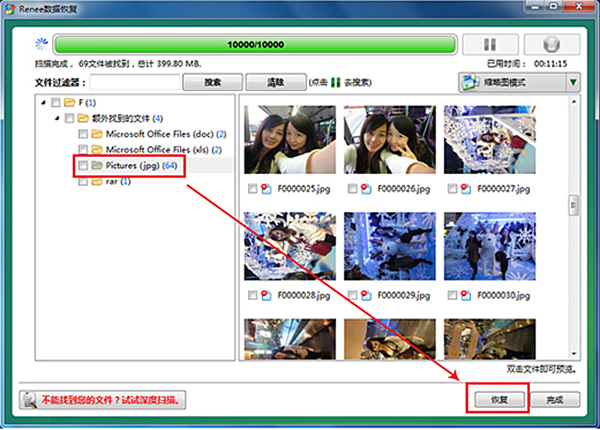The height and width of the screenshot is (430, 600).
Task: Check the Office Files (xls) checkbox
Action: pos(83,149)
